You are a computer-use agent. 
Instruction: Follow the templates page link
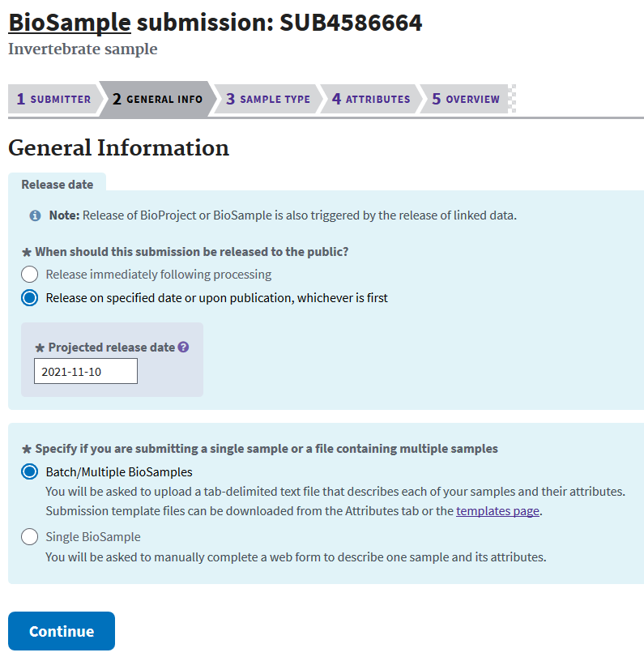click(497, 511)
